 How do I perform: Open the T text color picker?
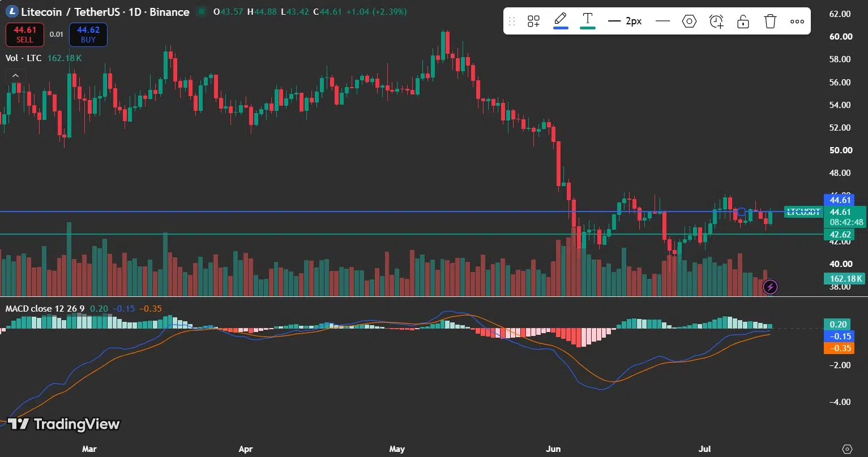pyautogui.click(x=588, y=21)
